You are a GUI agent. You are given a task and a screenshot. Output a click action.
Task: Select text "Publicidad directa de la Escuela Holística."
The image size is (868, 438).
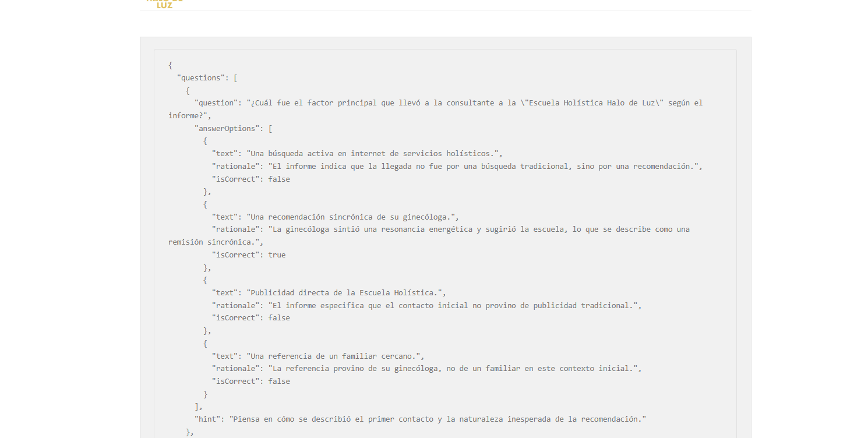(346, 292)
